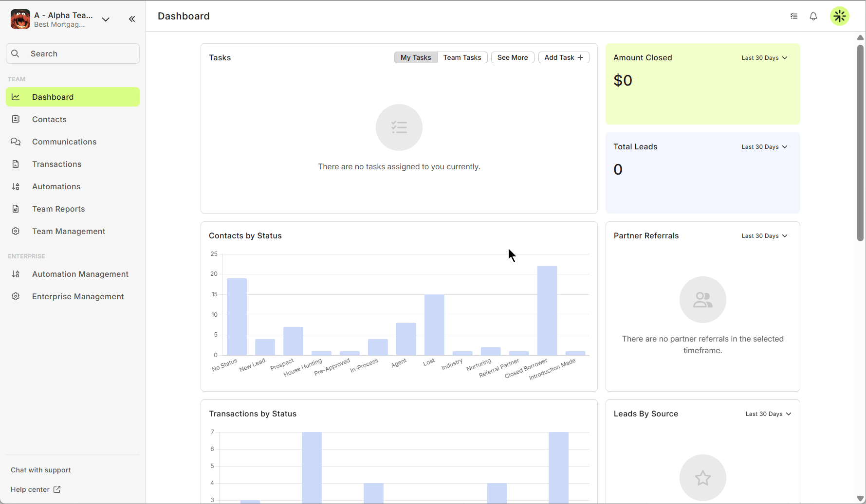Image resolution: width=866 pixels, height=504 pixels.
Task: Open the notifications bell icon
Action: click(813, 16)
